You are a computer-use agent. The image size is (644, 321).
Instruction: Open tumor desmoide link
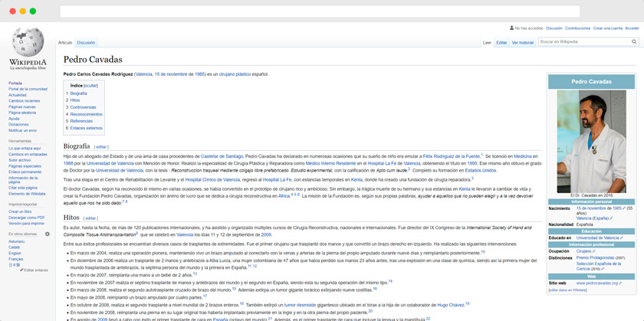pyautogui.click(x=301, y=306)
